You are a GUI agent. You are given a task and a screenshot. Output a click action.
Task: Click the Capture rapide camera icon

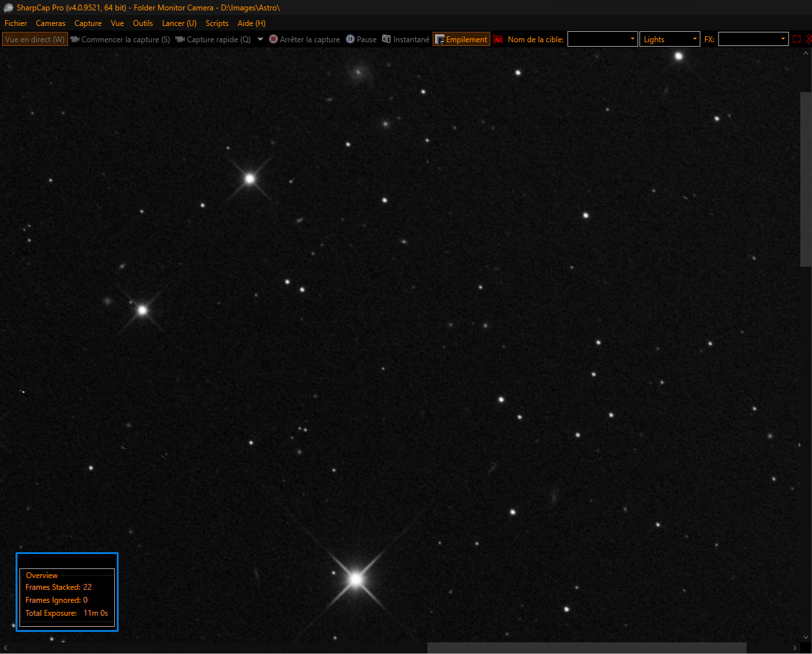pyautogui.click(x=180, y=40)
